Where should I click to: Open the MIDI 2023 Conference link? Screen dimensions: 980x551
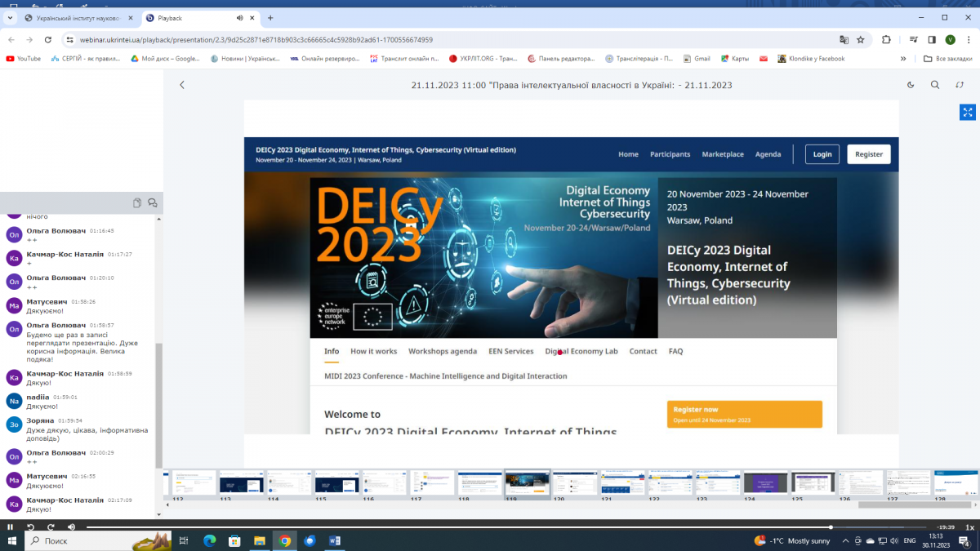(445, 376)
